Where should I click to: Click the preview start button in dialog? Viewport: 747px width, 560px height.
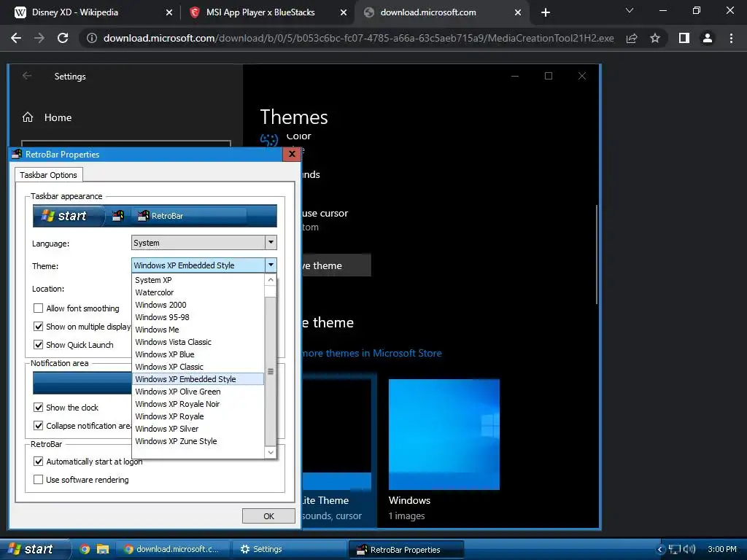pos(68,216)
